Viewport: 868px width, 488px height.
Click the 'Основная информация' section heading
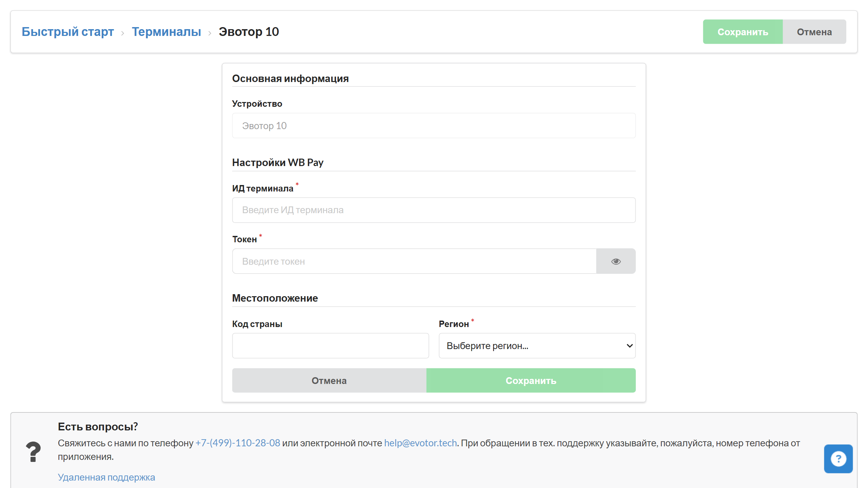pyautogui.click(x=291, y=79)
